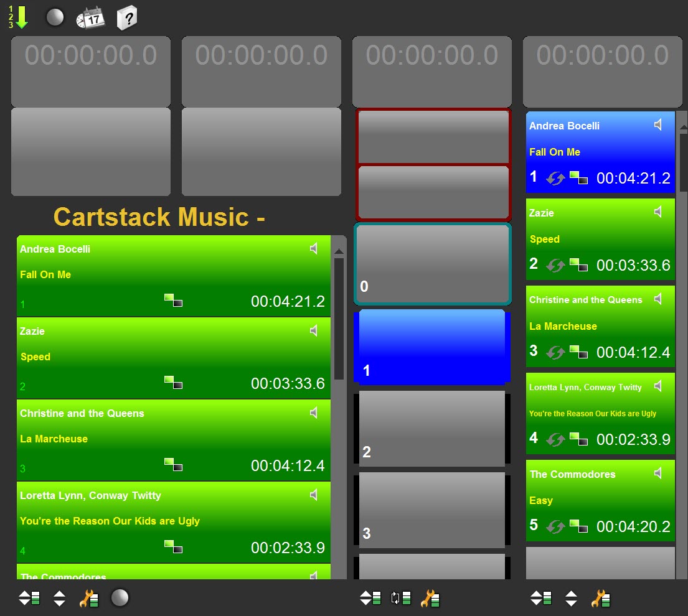The width and height of the screenshot is (688, 616).
Task: Click the wrench settings icon under right playlist
Action: [x=600, y=599]
